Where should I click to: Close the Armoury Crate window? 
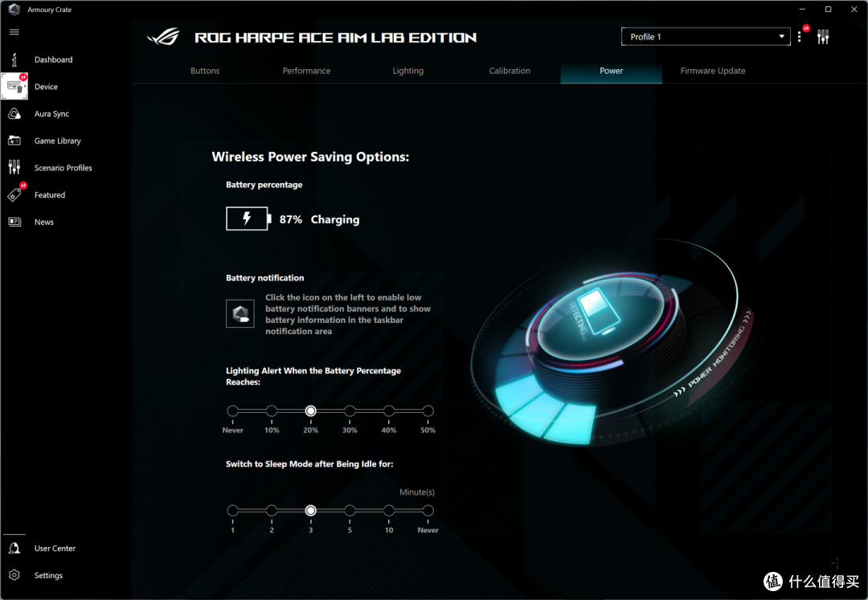854,10
